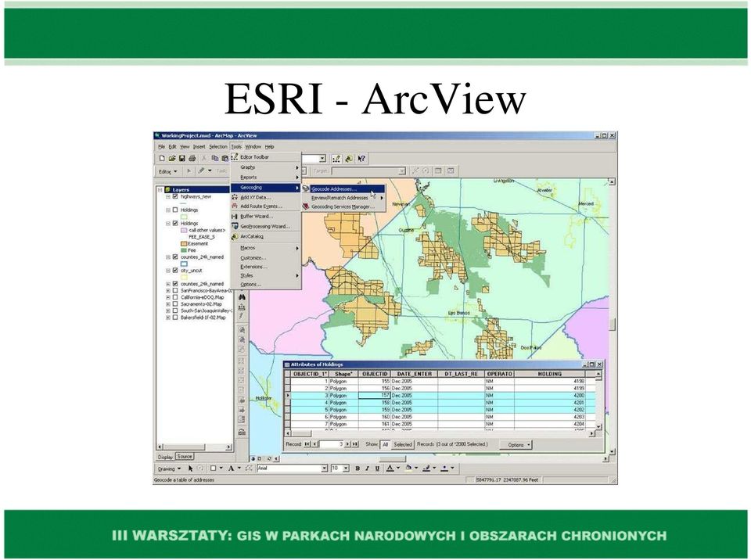The image size is (751, 560).
Task: Choose Geocode Addresses from submenu
Action: 343,188
